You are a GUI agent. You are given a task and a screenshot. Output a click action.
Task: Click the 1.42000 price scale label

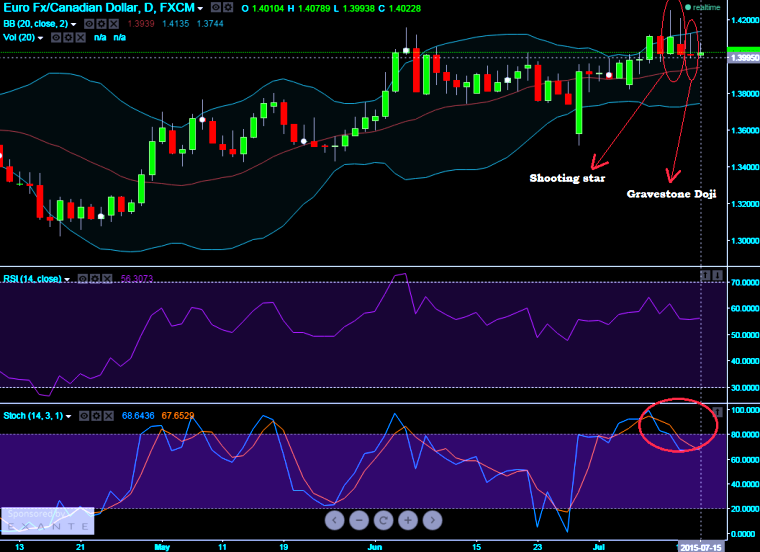745,20
